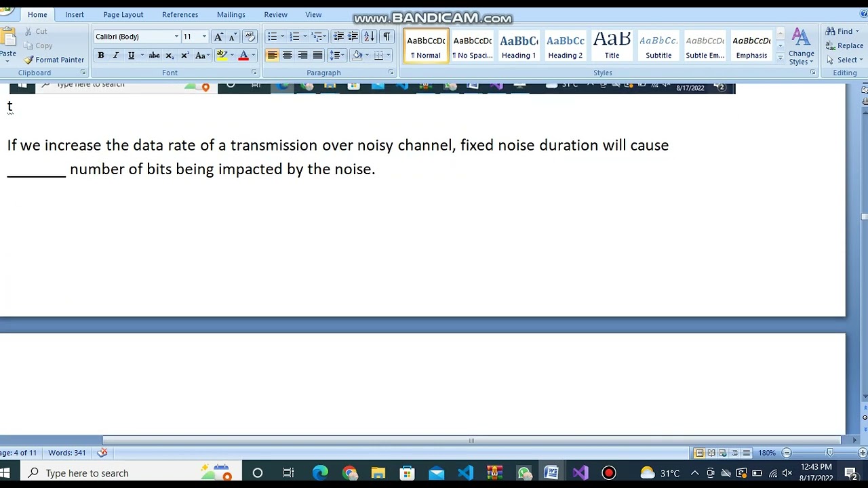Click the Bandicam record taskbar icon
The height and width of the screenshot is (488, 868).
609,473
